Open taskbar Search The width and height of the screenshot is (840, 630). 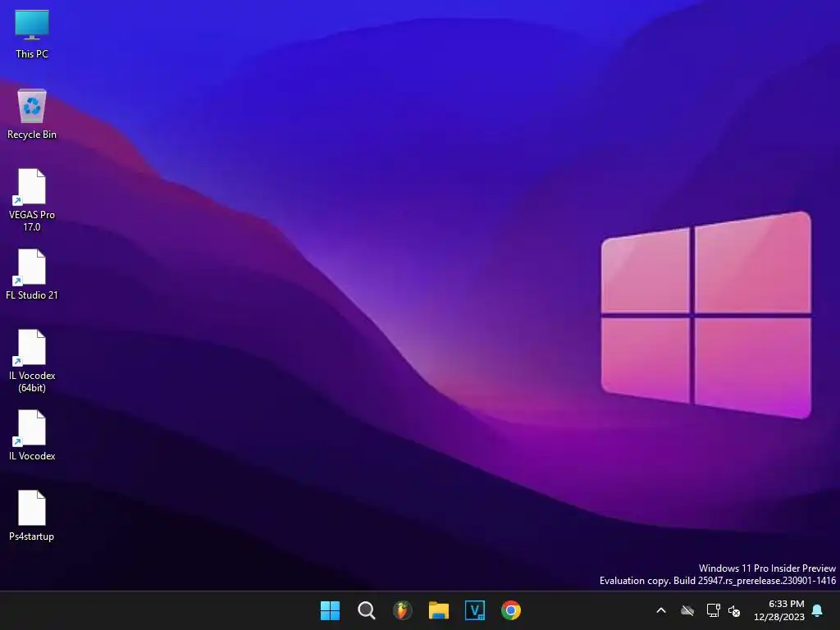[x=367, y=610]
